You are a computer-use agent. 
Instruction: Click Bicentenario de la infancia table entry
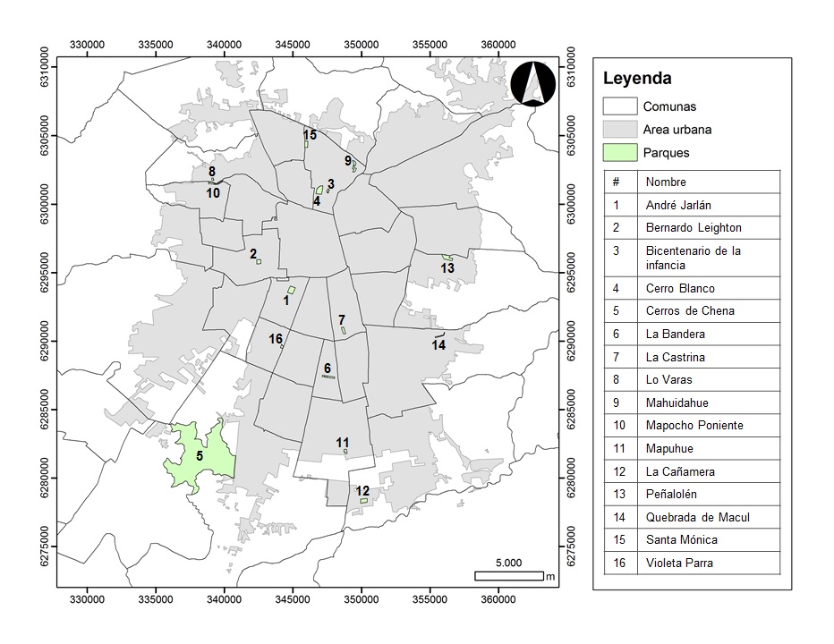(x=691, y=258)
